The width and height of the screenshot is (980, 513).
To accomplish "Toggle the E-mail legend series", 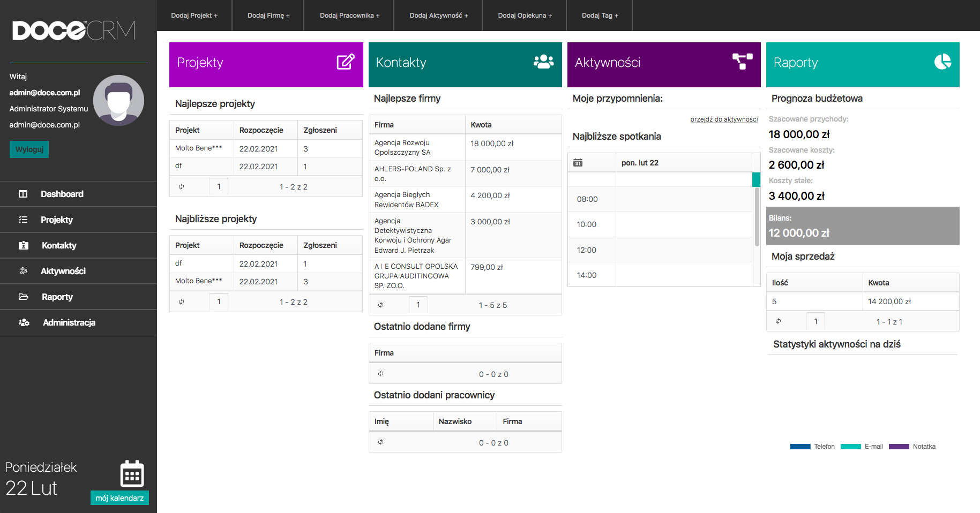I will coord(862,447).
